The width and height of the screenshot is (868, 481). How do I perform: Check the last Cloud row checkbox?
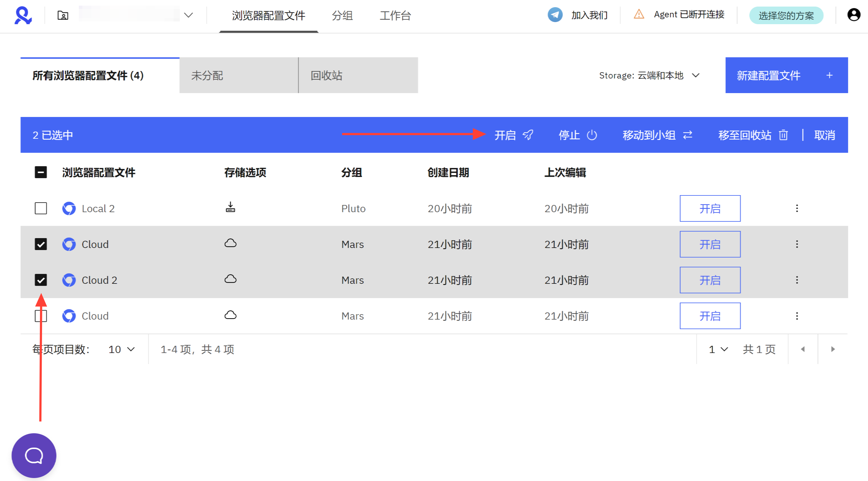point(41,316)
